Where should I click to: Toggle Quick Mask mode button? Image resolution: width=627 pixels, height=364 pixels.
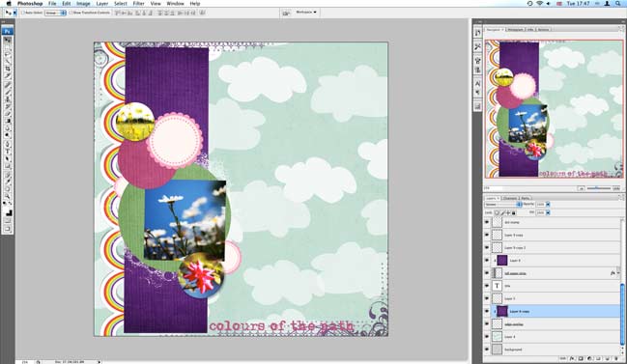coord(8,220)
